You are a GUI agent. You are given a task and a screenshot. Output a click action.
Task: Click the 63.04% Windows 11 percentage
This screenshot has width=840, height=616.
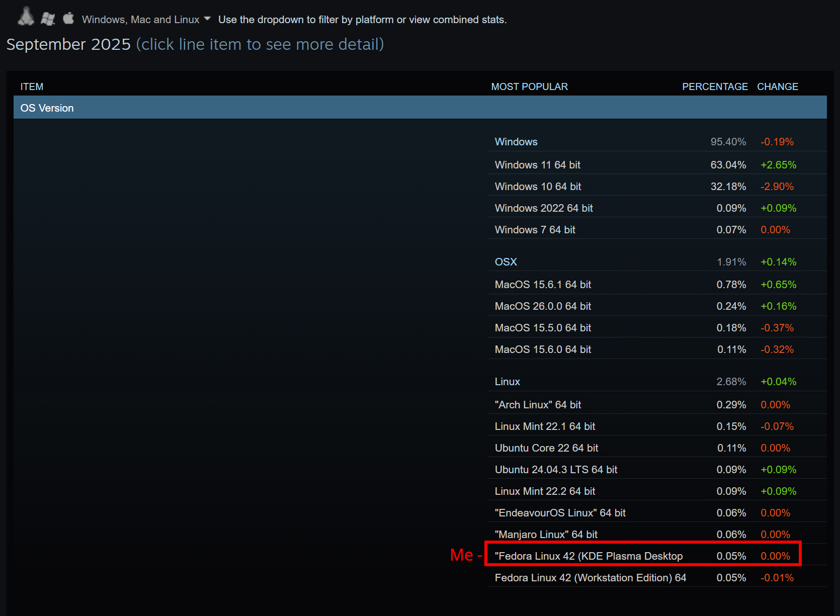[728, 165]
